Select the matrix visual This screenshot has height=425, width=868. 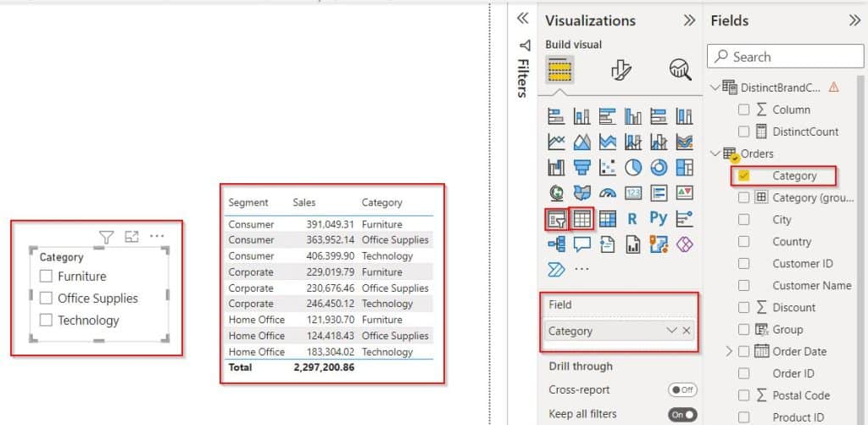[607, 219]
